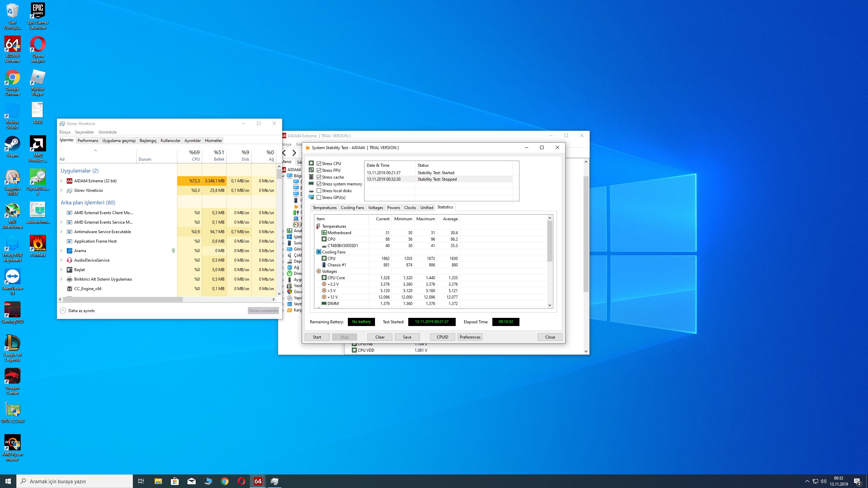The height and width of the screenshot is (488, 868).
Task: Click AIDA64 forward navigation arrow
Action: coord(294,153)
